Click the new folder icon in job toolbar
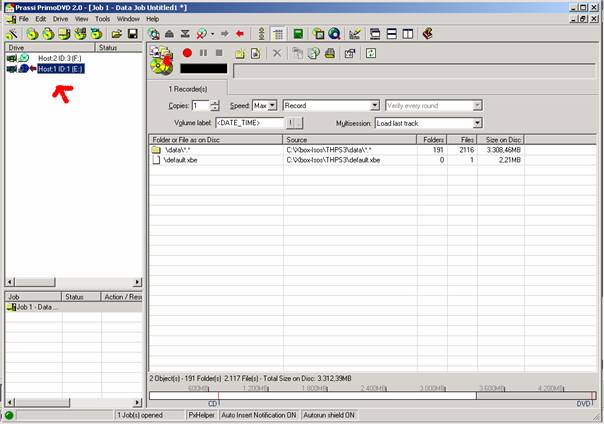This screenshot has width=604, height=424. (x=239, y=52)
